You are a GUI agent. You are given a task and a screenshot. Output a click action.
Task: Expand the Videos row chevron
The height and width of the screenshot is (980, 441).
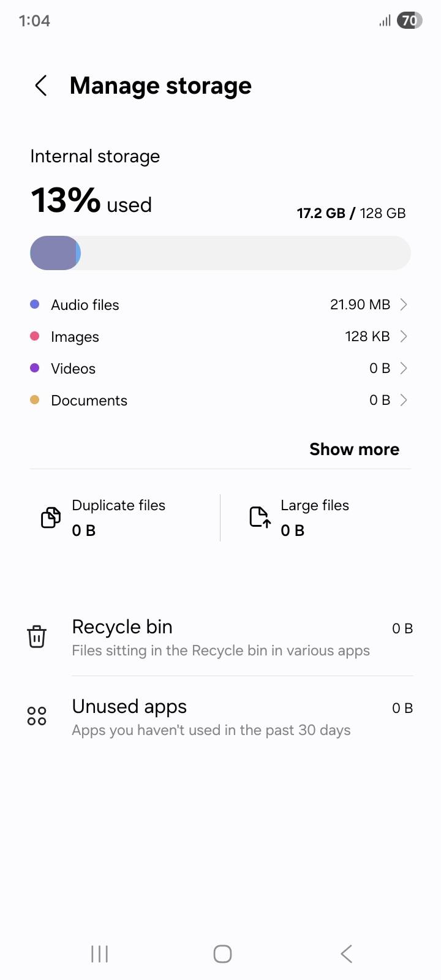(x=404, y=368)
